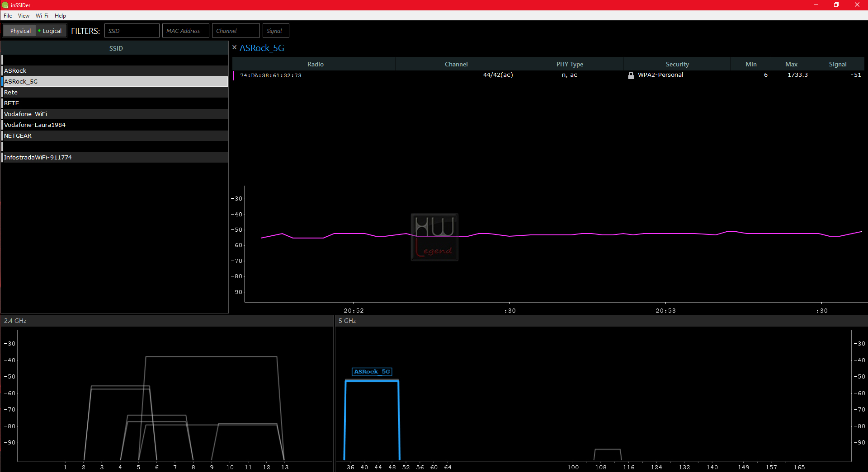This screenshot has width=868, height=472.
Task: Click the Radio column header
Action: [315, 64]
